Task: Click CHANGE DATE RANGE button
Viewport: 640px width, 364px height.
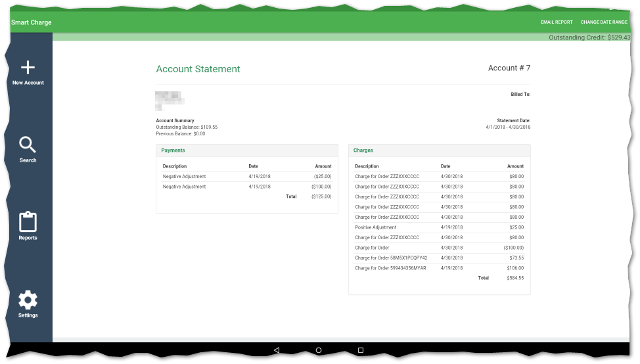Action: pyautogui.click(x=604, y=22)
